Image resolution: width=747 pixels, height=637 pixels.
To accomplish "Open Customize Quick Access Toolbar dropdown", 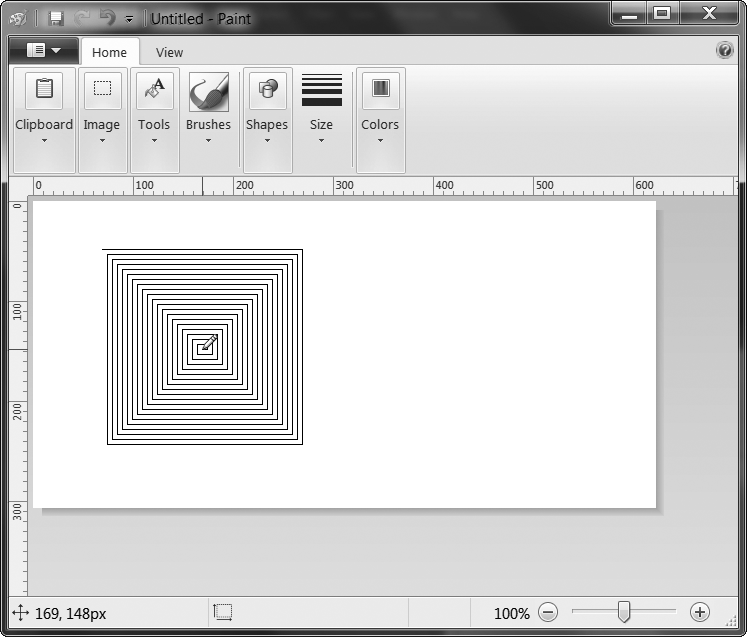I will point(129,20).
